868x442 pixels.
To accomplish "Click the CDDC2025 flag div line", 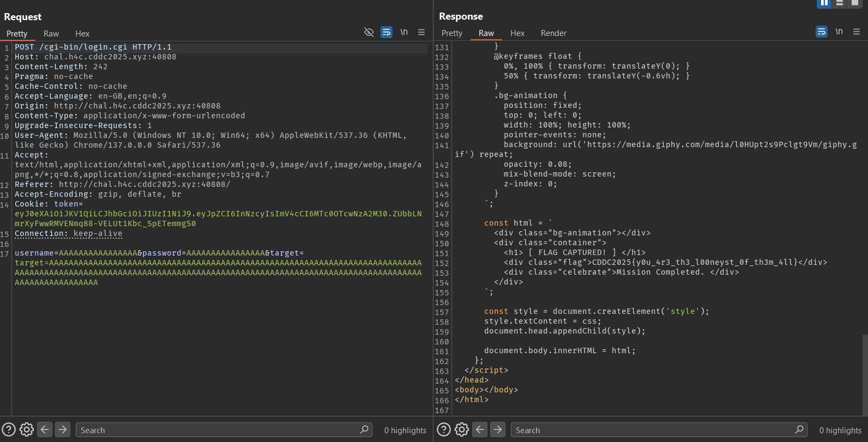I will pos(665,262).
